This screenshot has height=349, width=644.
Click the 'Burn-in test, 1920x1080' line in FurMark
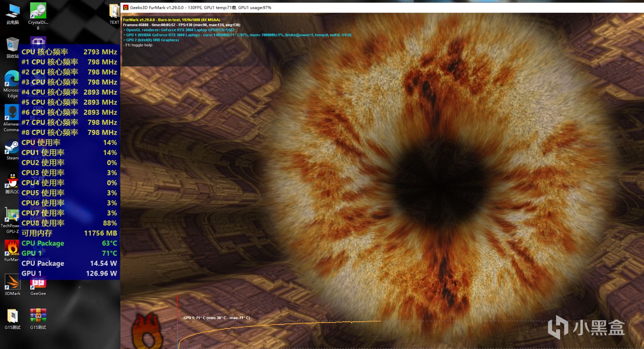(x=171, y=20)
